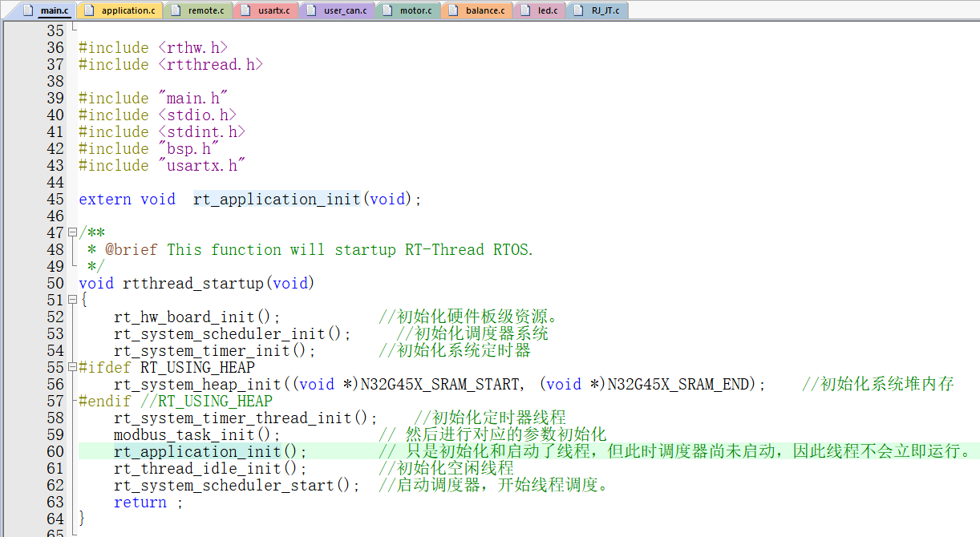Open the motor.c tab
The image size is (980, 537).
(x=415, y=10)
